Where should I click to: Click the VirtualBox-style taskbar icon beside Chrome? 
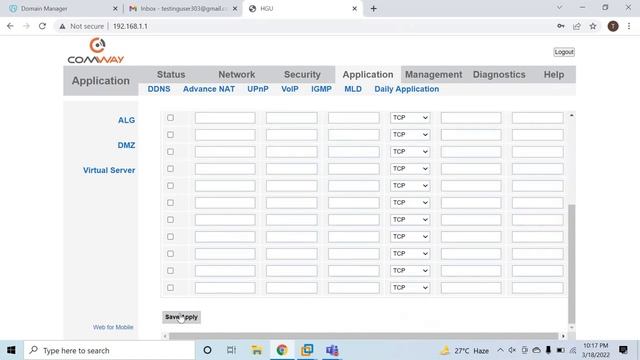coord(307,350)
